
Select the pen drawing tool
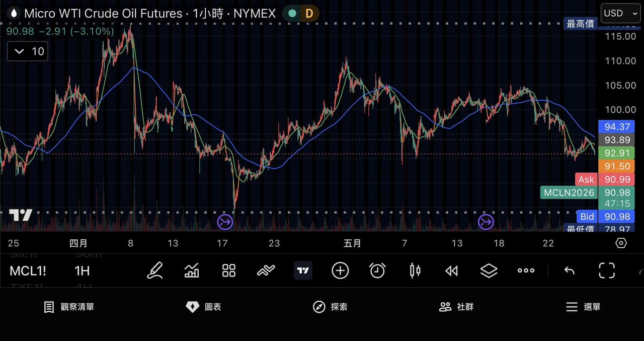point(155,270)
